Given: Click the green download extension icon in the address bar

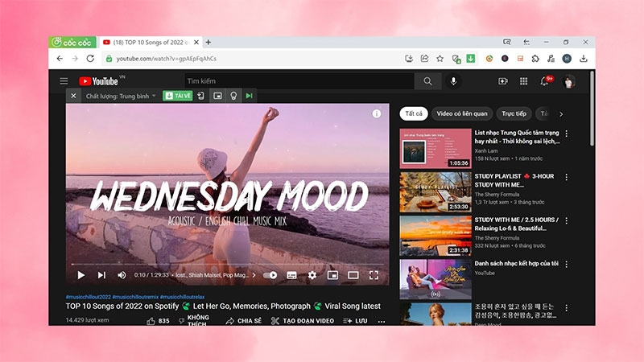Looking at the screenshot, I should (471, 59).
